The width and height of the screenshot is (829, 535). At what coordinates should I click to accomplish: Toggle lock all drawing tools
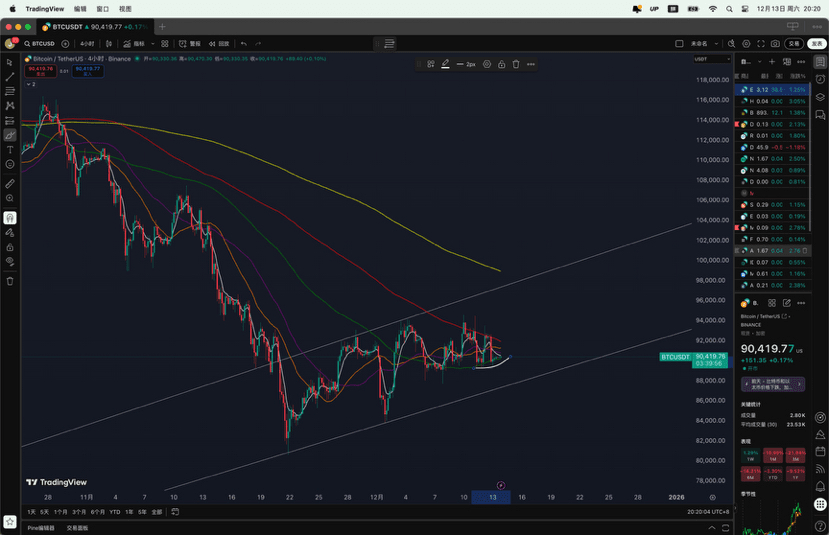pos(10,247)
